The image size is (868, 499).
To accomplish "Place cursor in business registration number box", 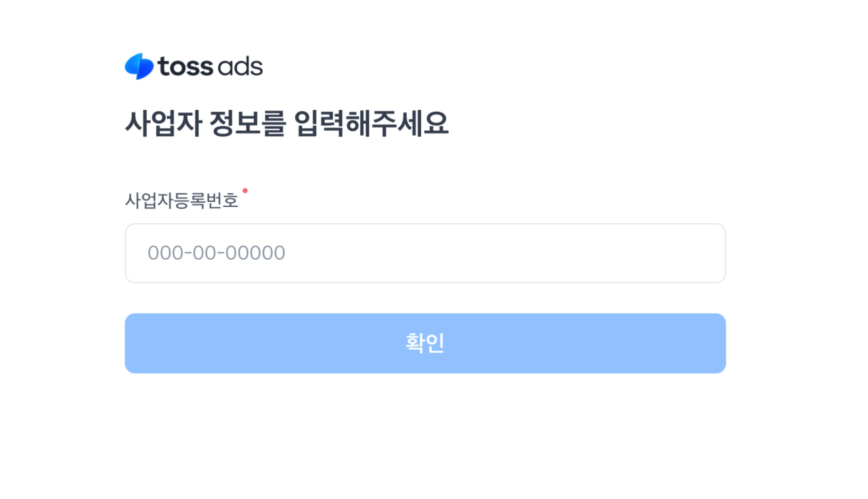I will [425, 253].
